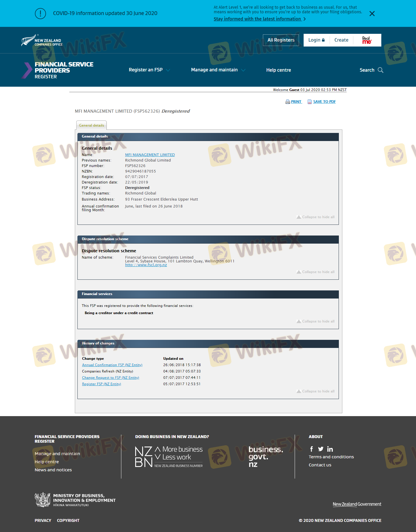This screenshot has height=532, width=416.
Task: Click the All Registers button
Action: pyautogui.click(x=281, y=40)
